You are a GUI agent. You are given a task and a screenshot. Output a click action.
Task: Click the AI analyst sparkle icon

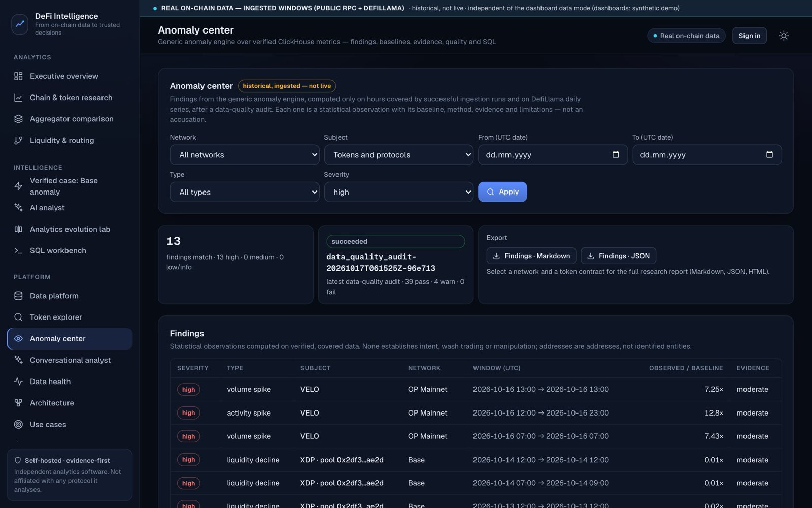(18, 208)
